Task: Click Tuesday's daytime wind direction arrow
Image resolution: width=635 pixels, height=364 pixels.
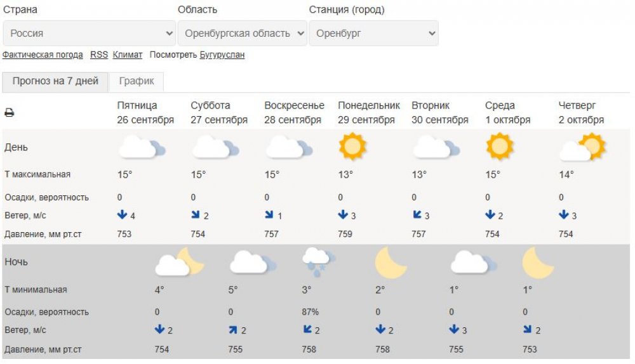Action: (417, 215)
